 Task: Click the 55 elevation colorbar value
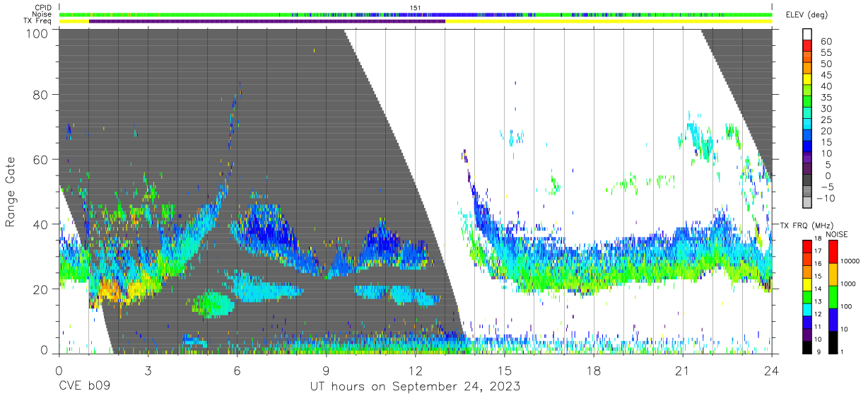pyautogui.click(x=825, y=52)
